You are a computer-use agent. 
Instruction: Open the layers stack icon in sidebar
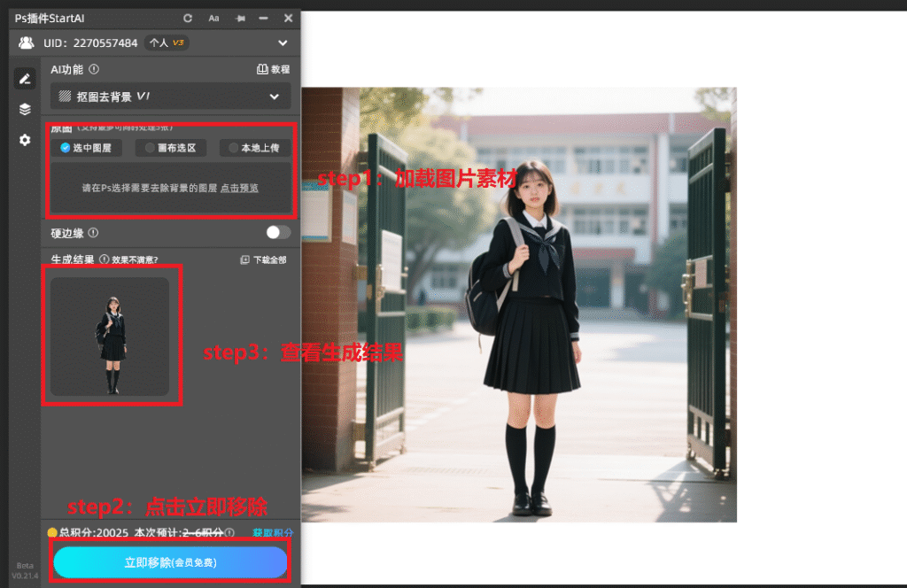tap(25, 109)
